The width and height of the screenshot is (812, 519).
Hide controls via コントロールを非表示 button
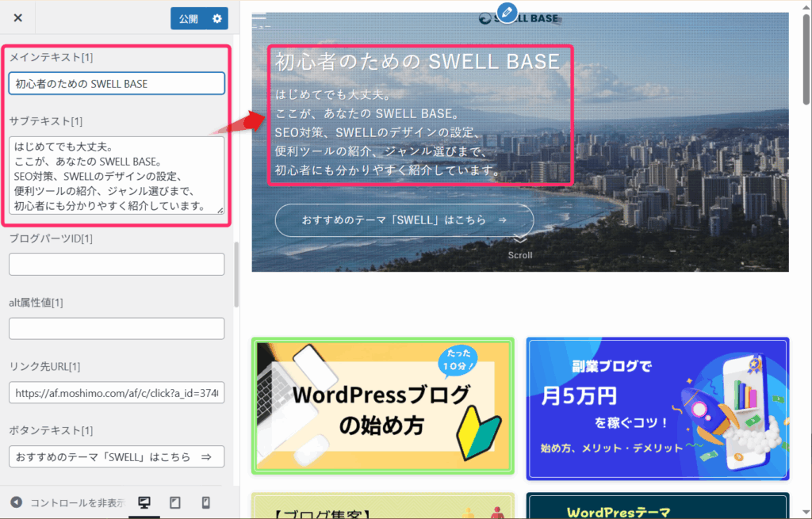pyautogui.click(x=67, y=502)
